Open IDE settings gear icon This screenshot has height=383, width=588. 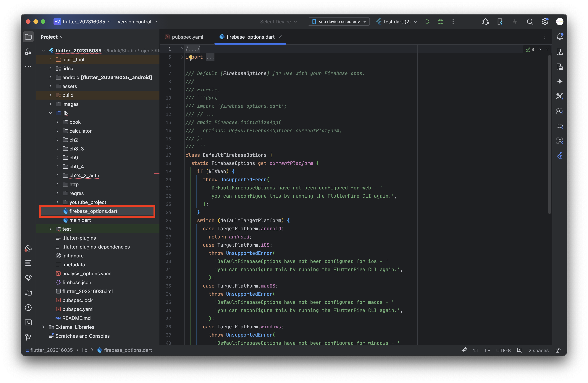(545, 22)
